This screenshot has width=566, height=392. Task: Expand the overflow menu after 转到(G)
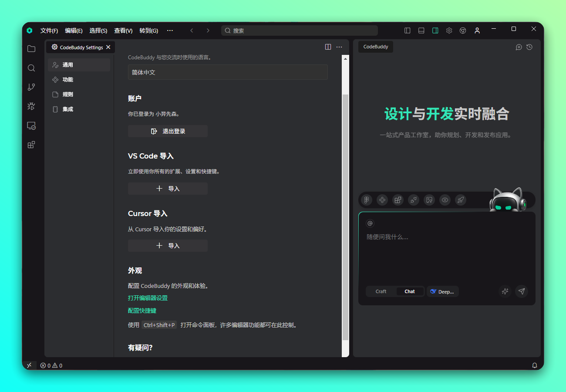click(x=170, y=30)
